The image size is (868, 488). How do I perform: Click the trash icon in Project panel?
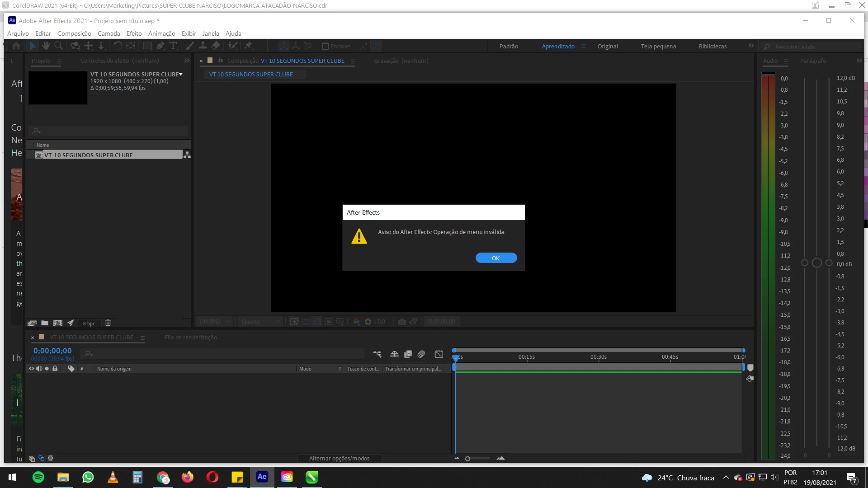point(108,323)
